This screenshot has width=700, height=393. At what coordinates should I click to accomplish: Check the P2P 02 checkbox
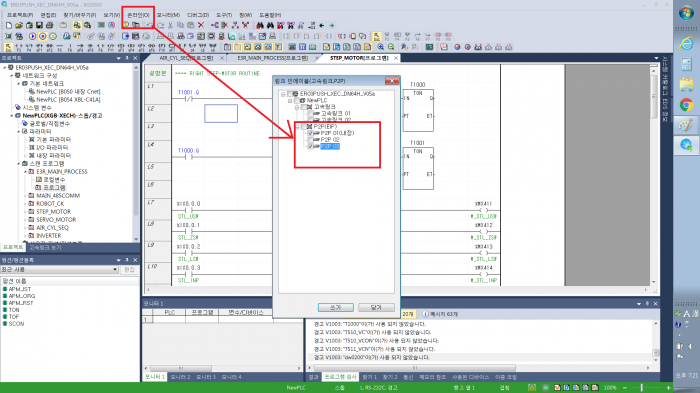(x=311, y=140)
